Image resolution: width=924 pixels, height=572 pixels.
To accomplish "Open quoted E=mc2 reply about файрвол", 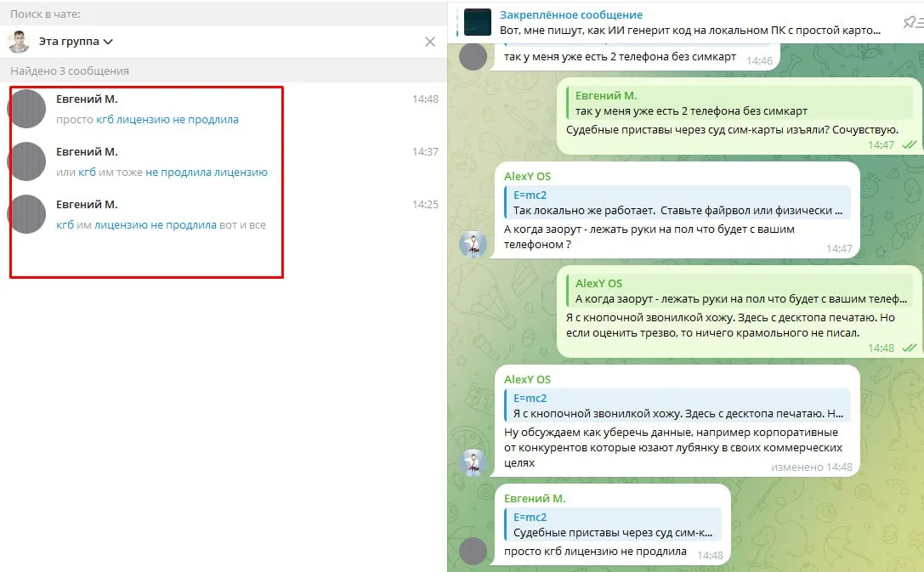I will (677, 202).
